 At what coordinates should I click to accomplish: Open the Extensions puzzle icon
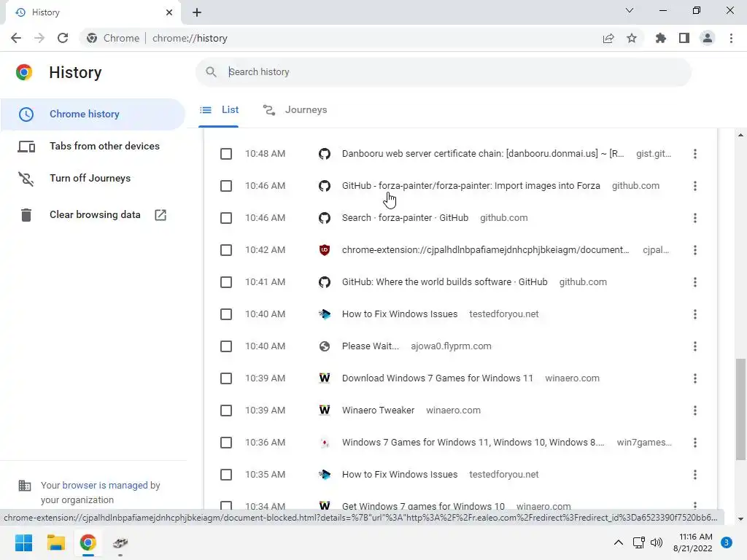661,38
